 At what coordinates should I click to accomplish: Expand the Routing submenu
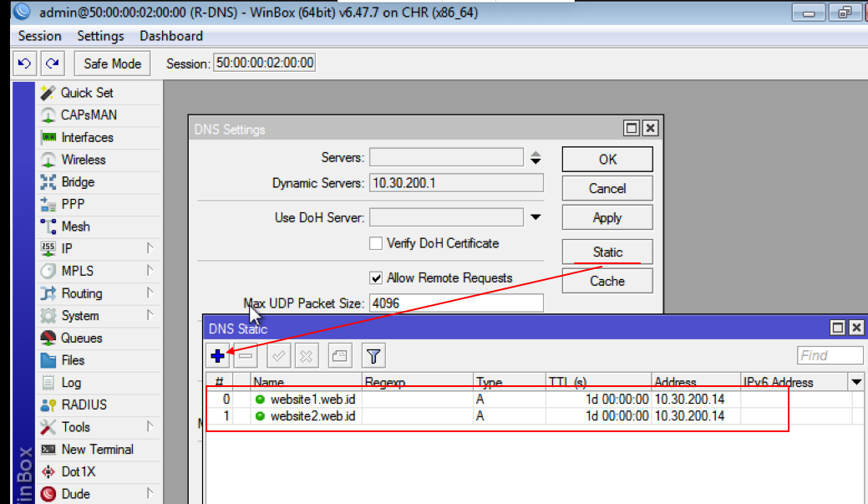coord(150,293)
